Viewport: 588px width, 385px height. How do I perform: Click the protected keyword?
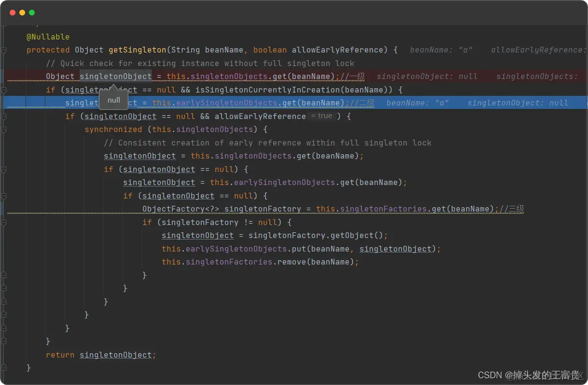(x=48, y=50)
